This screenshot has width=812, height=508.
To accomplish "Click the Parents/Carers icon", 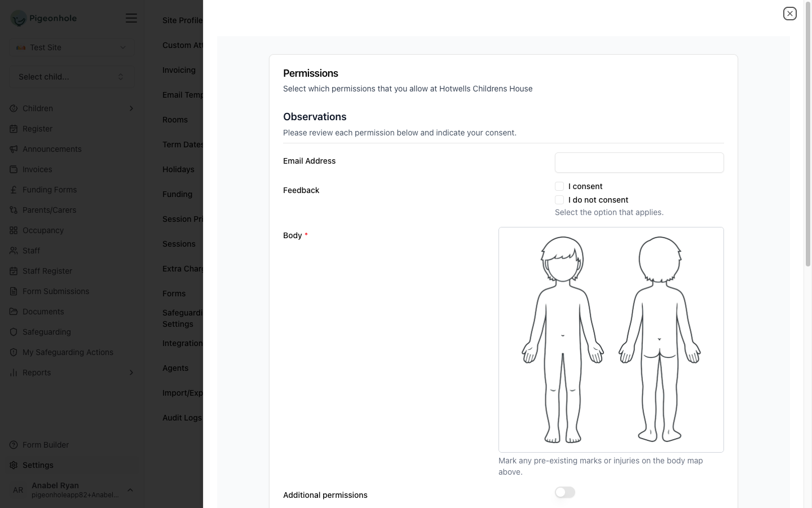I will tap(14, 210).
